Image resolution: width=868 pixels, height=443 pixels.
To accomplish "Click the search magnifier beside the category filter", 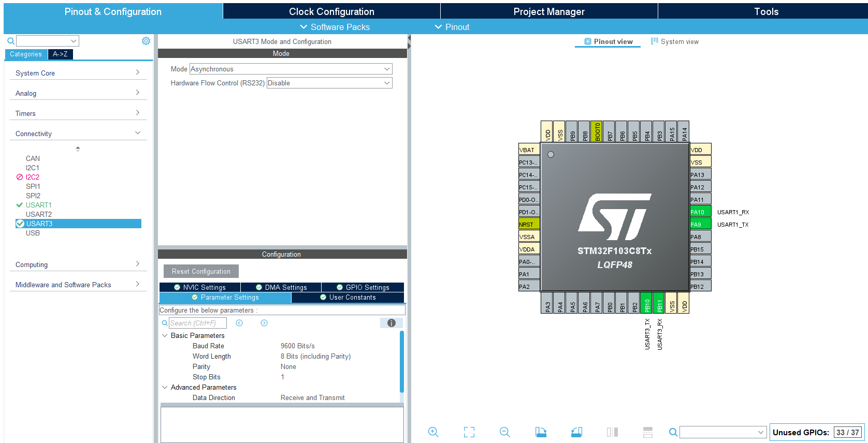I will point(11,41).
